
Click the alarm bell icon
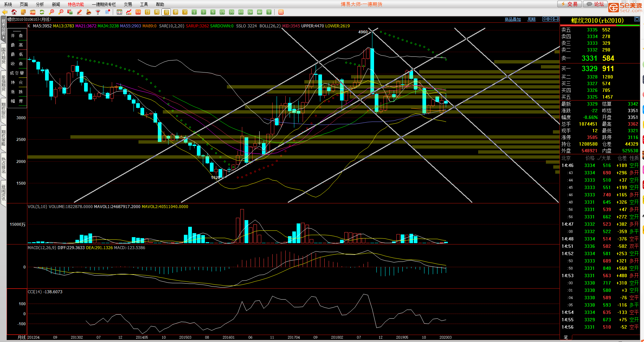point(88,12)
